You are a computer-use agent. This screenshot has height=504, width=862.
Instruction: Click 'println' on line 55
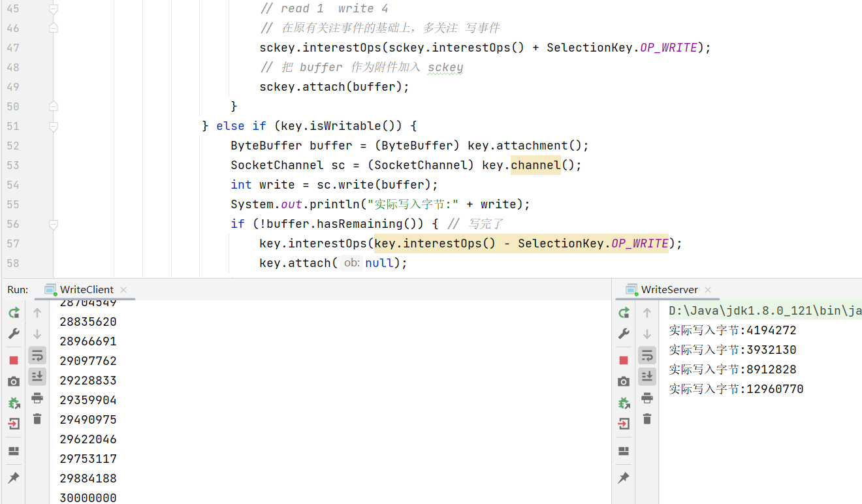334,204
